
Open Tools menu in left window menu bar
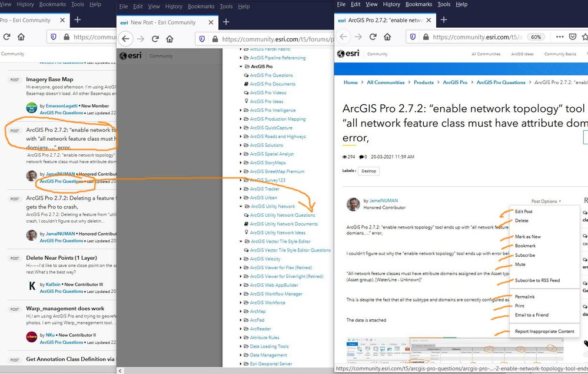pyautogui.click(x=78, y=4)
